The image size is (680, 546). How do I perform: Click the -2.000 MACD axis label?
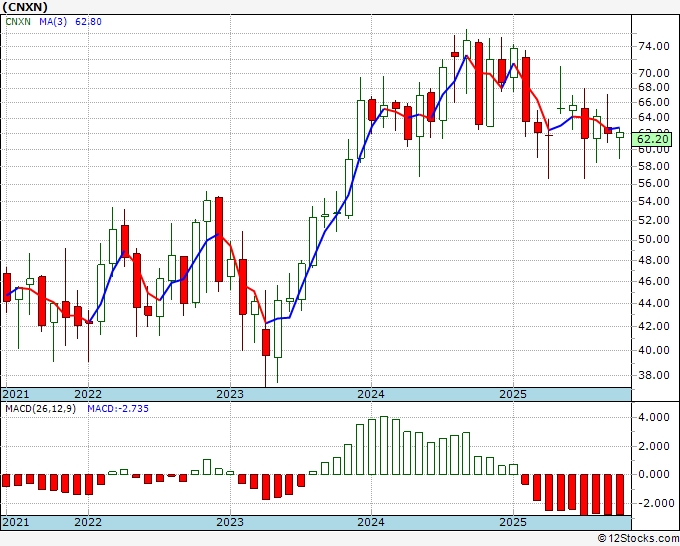pyautogui.click(x=652, y=503)
